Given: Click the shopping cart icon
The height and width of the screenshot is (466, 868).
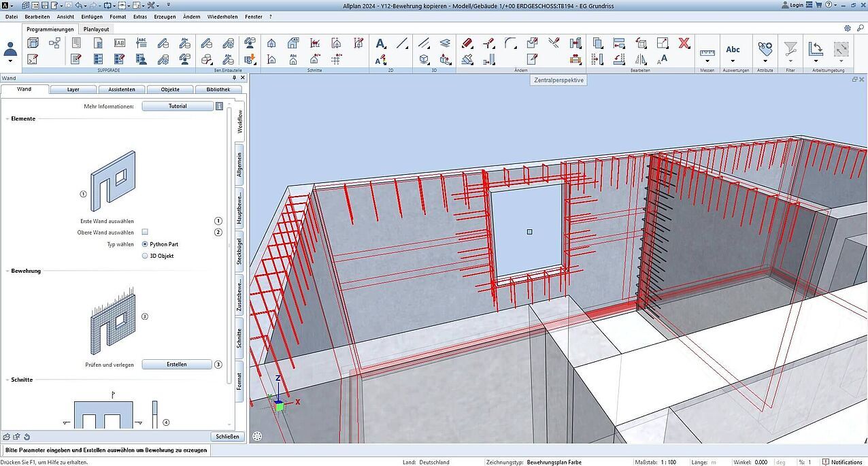Looking at the screenshot, I should pos(818,5).
